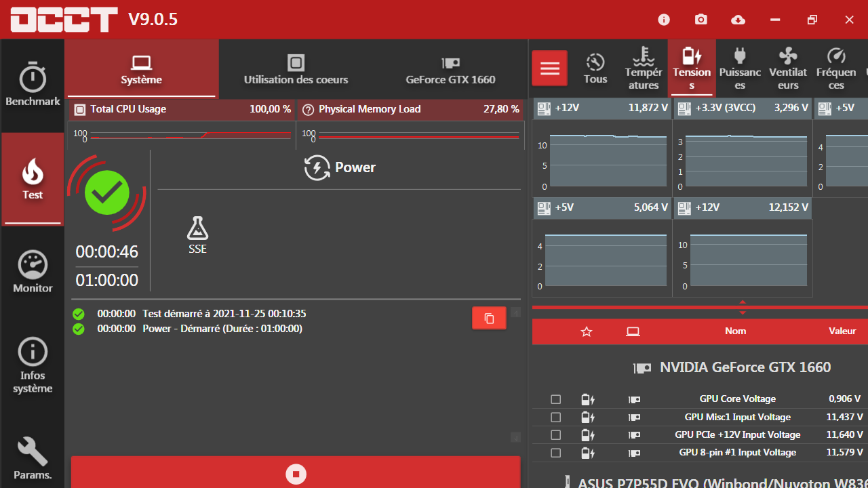Select the log entry 'Test démarré à 2021-11-25 00:10:35'
This screenshot has height=488, width=868.
click(224, 314)
